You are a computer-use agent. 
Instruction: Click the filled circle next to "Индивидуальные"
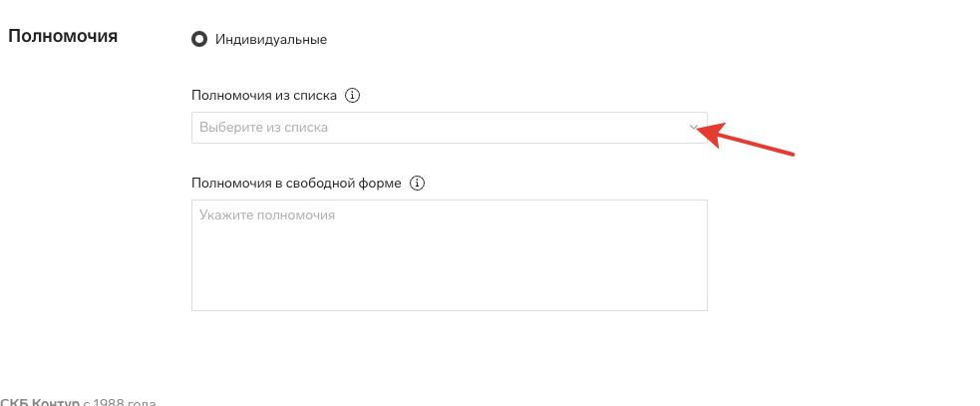point(199,40)
